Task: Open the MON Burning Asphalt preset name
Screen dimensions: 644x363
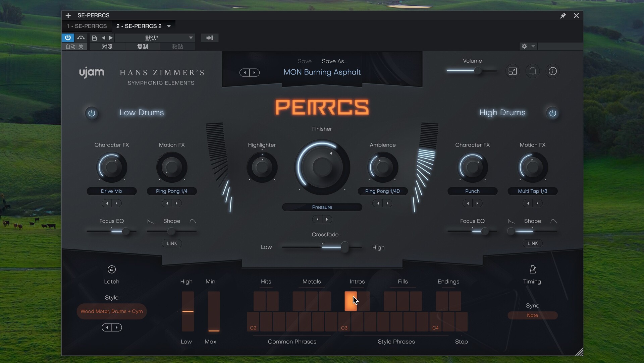Action: click(322, 72)
